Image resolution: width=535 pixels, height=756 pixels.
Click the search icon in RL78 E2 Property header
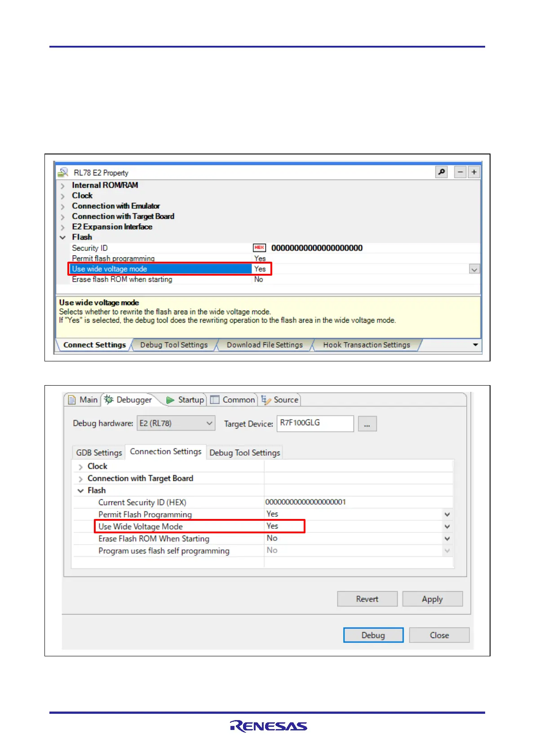(x=442, y=172)
